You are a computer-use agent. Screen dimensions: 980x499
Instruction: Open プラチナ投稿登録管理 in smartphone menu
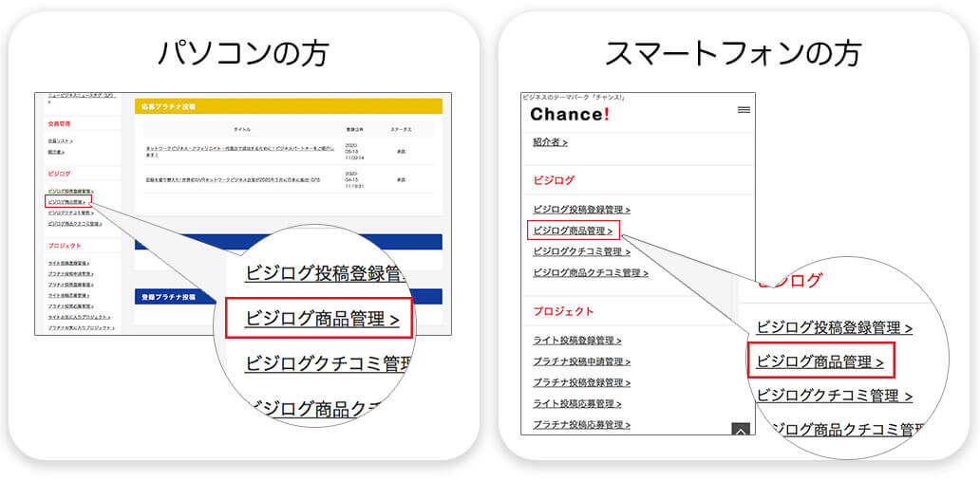click(581, 382)
